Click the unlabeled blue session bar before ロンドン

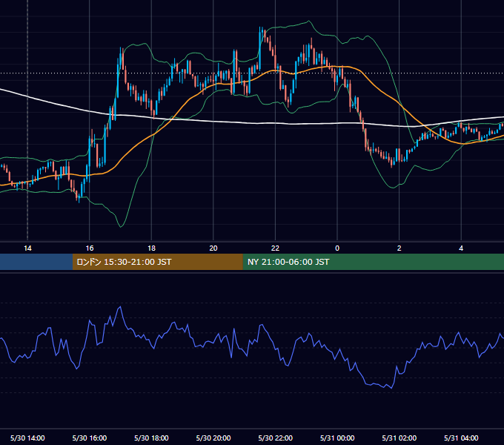point(36,262)
